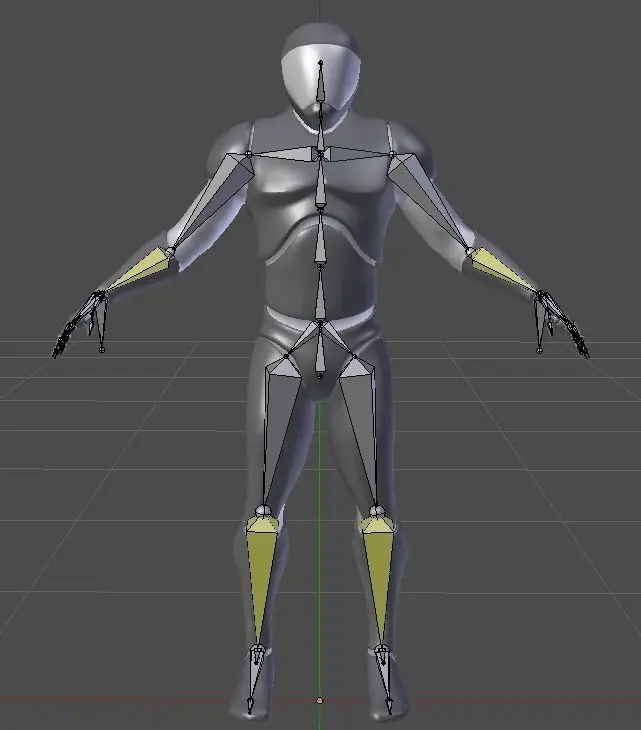This screenshot has height=730, width=641.
Task: Select the downward thumb bone on screen's left hand
Action: 101,324
